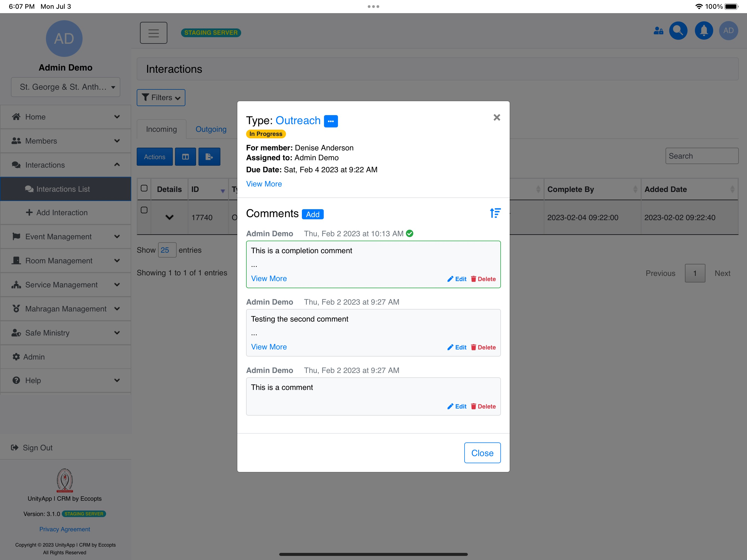Open the hamburger menu button
This screenshot has height=560, width=747.
tap(153, 33)
